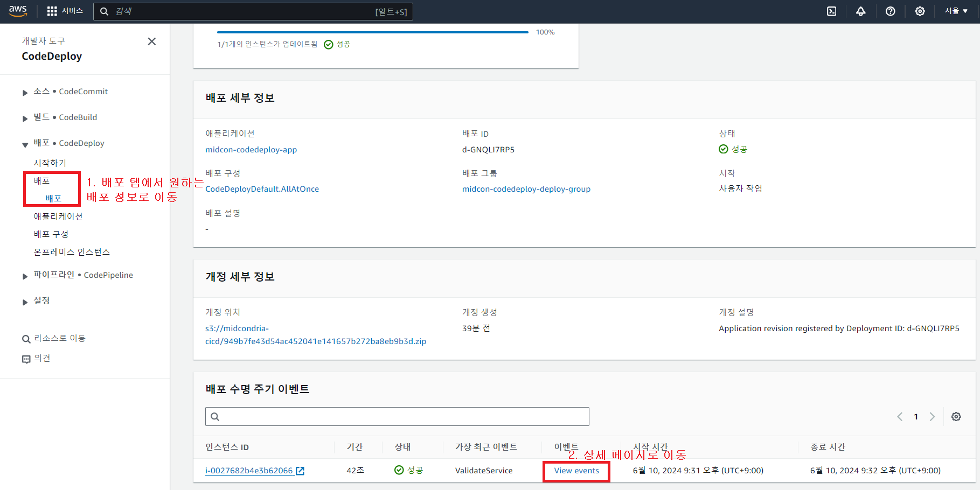Image resolution: width=980 pixels, height=490 pixels.
Task: Go to next page of lifecycle events
Action: (x=932, y=417)
